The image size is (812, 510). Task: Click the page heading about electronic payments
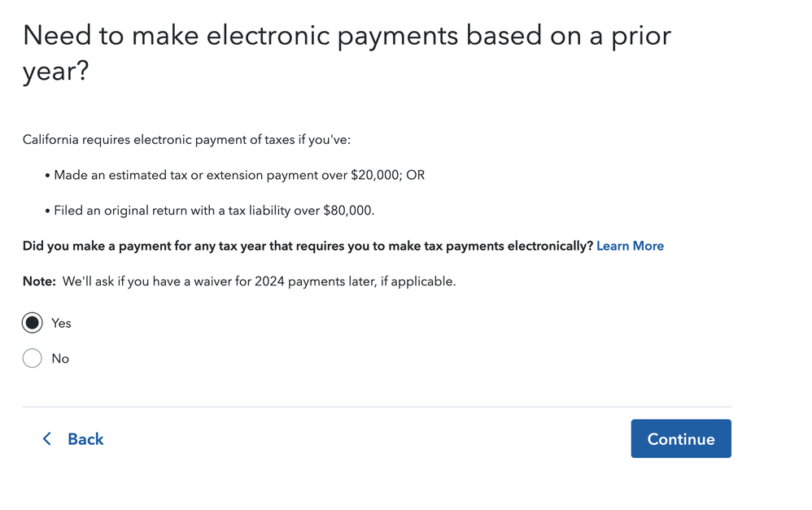coord(347,53)
